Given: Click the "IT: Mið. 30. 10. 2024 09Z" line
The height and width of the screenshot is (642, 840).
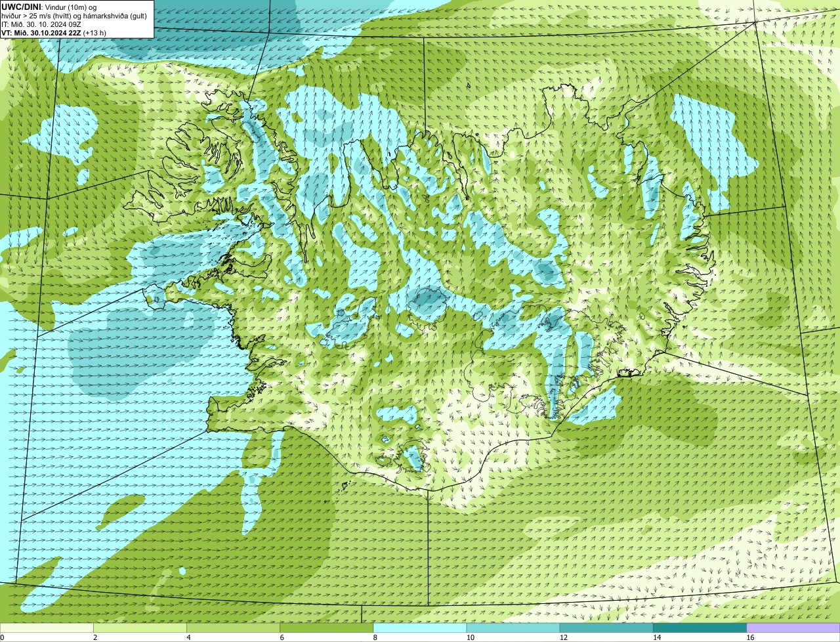Looking at the screenshot, I should click(41, 24).
